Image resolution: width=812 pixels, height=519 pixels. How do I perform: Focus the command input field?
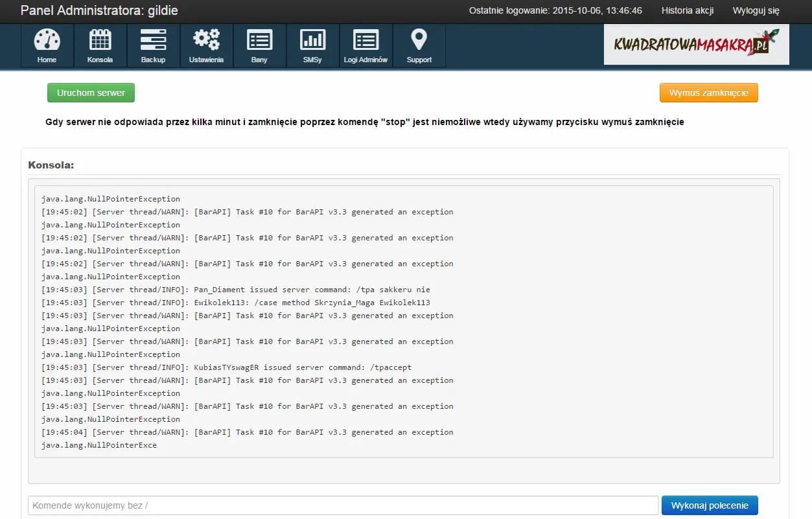(x=343, y=505)
